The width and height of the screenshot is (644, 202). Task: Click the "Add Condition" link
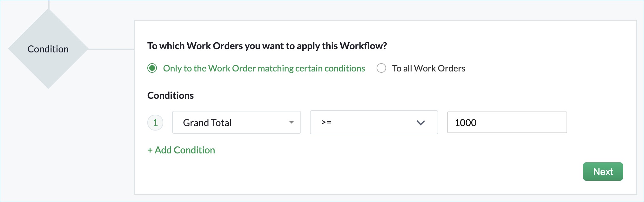click(x=184, y=150)
